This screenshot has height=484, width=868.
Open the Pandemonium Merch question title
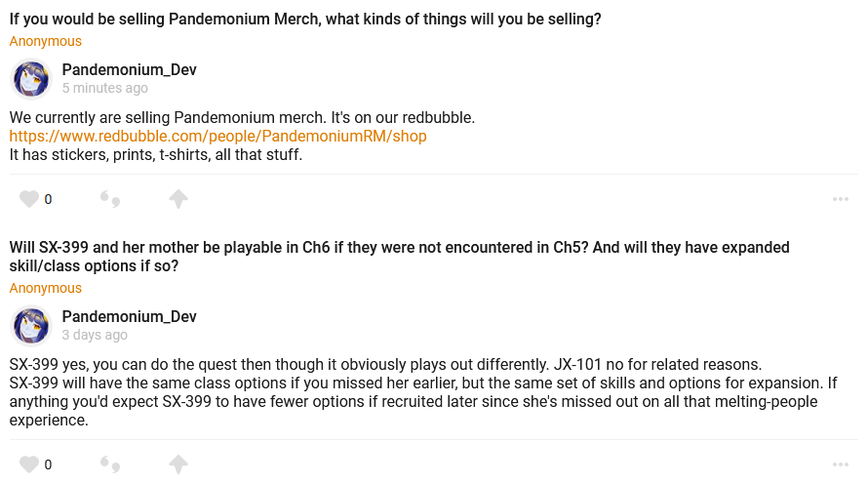click(x=305, y=19)
